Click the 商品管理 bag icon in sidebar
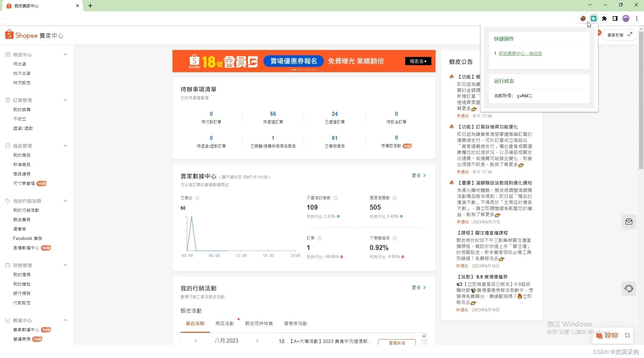This screenshot has height=358, width=644. (8, 146)
